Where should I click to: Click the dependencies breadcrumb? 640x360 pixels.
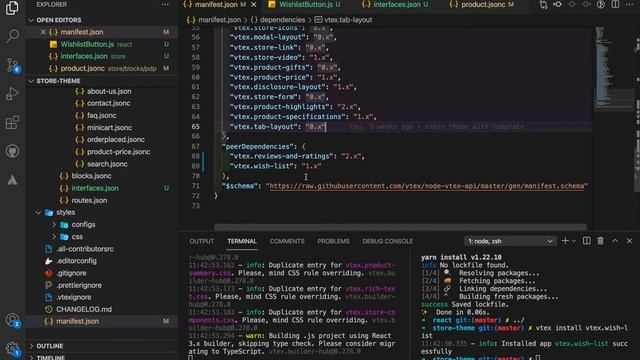282,20
